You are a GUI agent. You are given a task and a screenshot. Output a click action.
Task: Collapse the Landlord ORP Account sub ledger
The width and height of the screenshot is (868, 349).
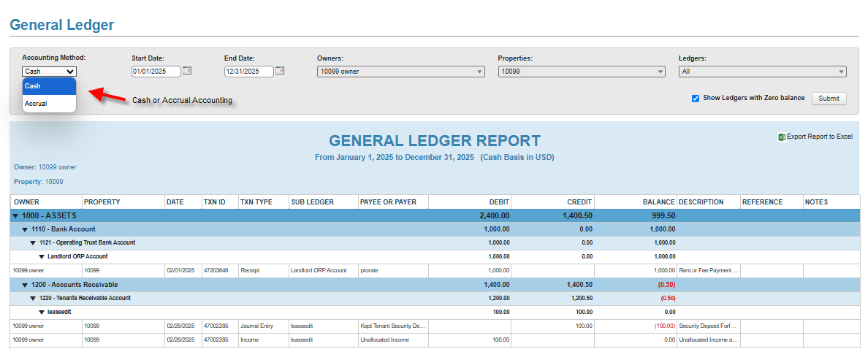42,256
